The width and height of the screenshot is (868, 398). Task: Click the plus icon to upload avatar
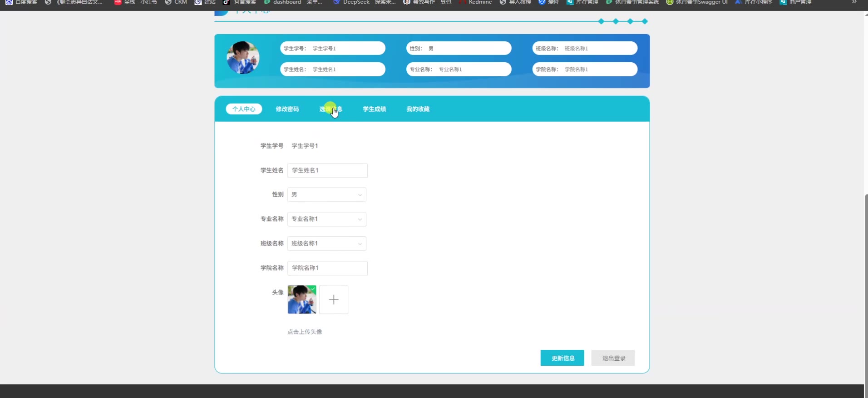click(334, 300)
